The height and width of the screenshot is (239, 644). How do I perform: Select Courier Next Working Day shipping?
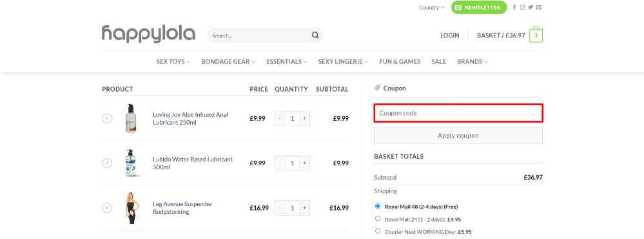tap(378, 231)
